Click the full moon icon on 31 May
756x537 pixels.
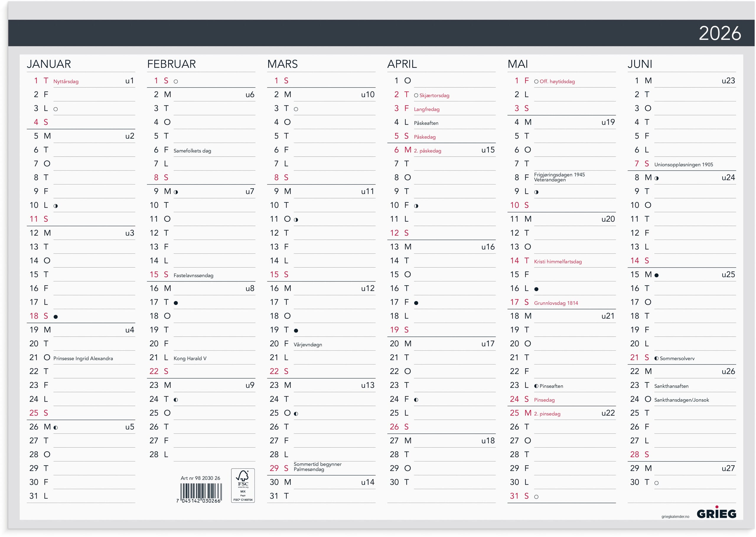tap(536, 496)
